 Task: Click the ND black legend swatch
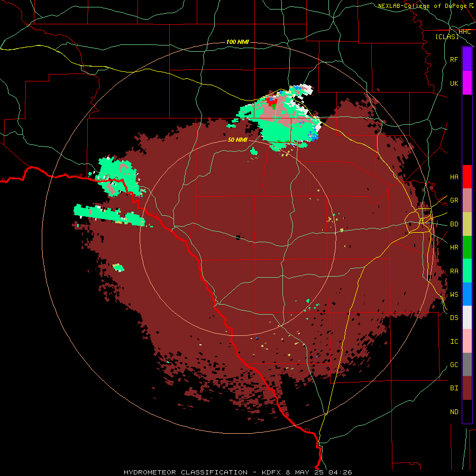click(x=467, y=411)
